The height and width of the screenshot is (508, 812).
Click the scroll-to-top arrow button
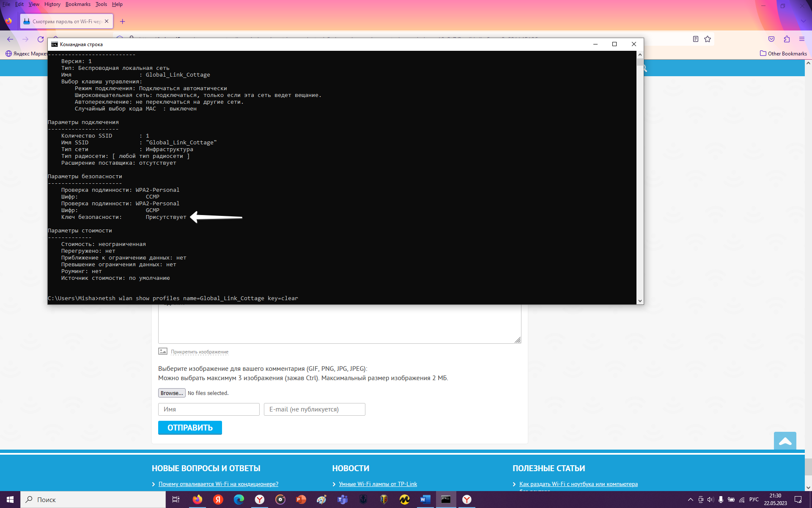pyautogui.click(x=785, y=441)
